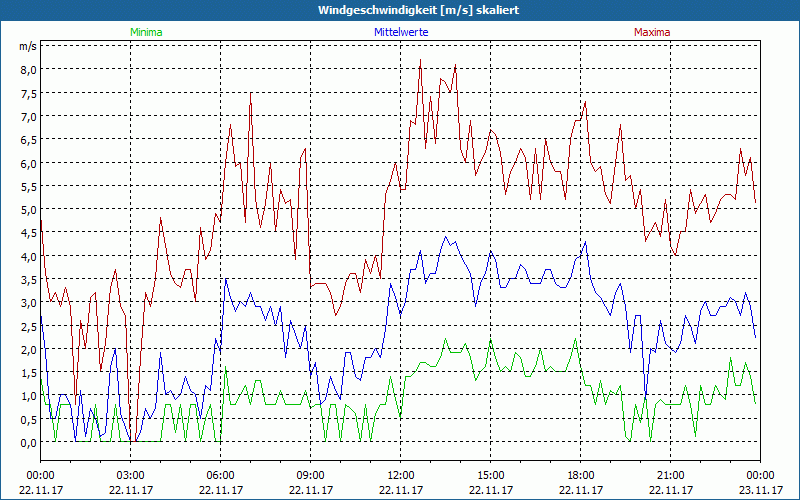Screen dimensions: 800x500
Task: Click the 12:00 time axis label
Action: coord(401,476)
